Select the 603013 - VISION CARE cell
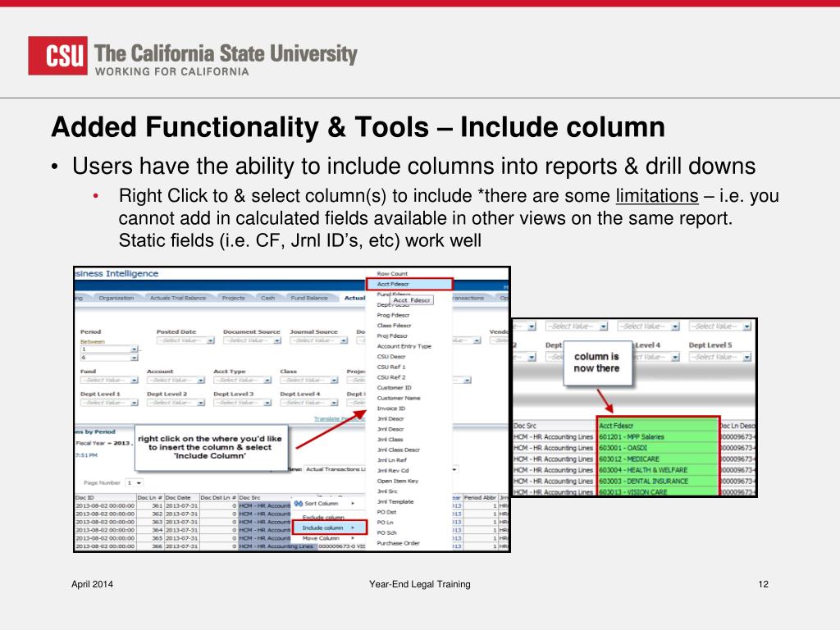840x630 pixels. pos(658,492)
